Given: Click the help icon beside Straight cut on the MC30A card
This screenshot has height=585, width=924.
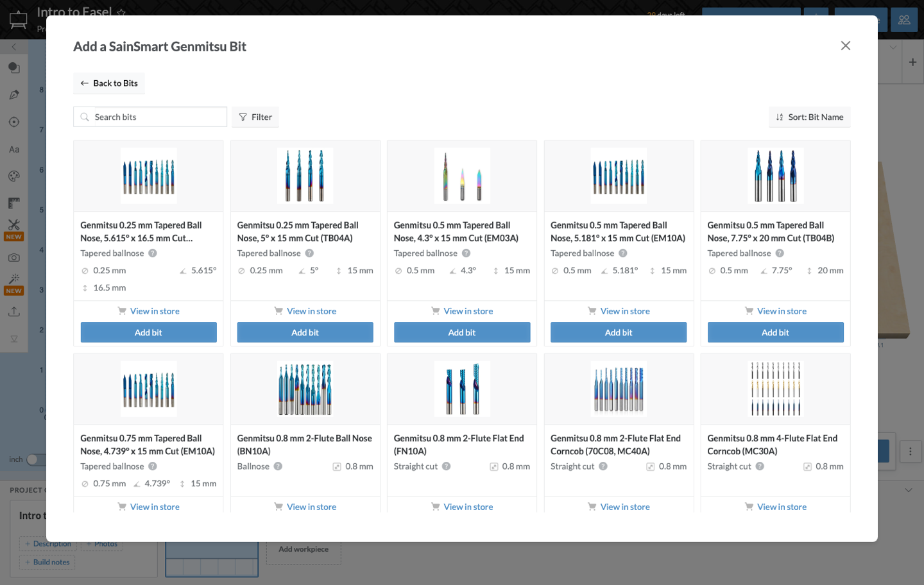Looking at the screenshot, I should [x=760, y=466].
